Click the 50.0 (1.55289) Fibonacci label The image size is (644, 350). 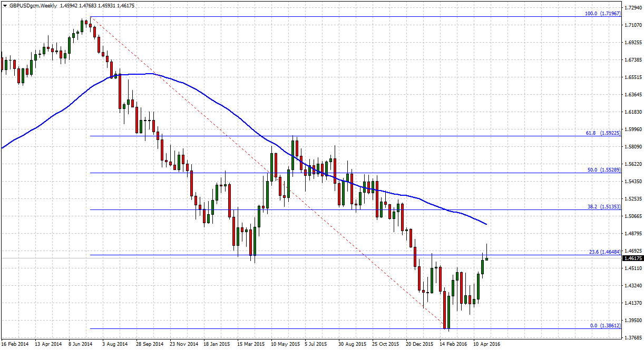point(604,169)
